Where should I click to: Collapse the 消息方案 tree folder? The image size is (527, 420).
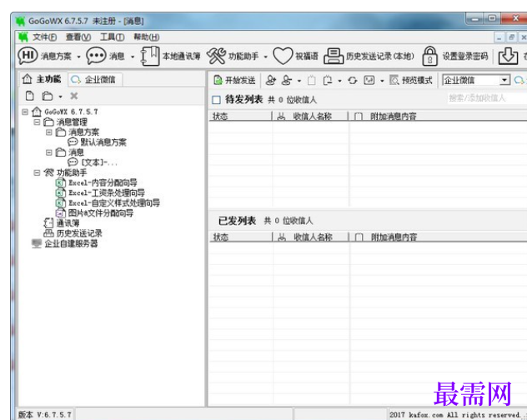pyautogui.click(x=48, y=132)
